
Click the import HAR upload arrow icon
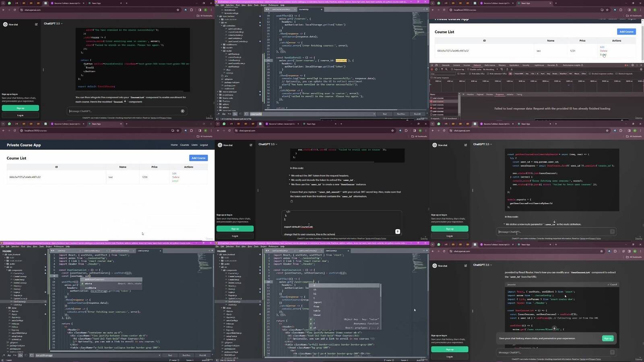[x=507, y=69]
